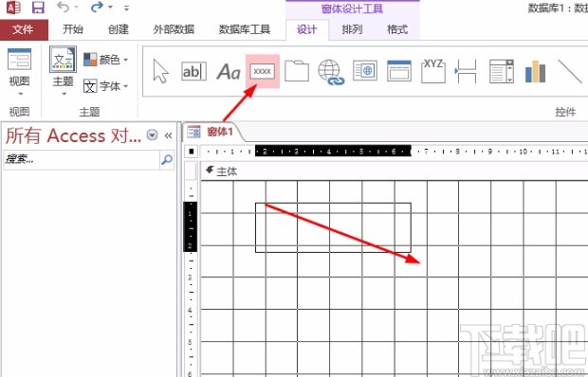The height and width of the screenshot is (377, 588).
Task: Select the Label (Aa) control
Action: pyautogui.click(x=229, y=71)
